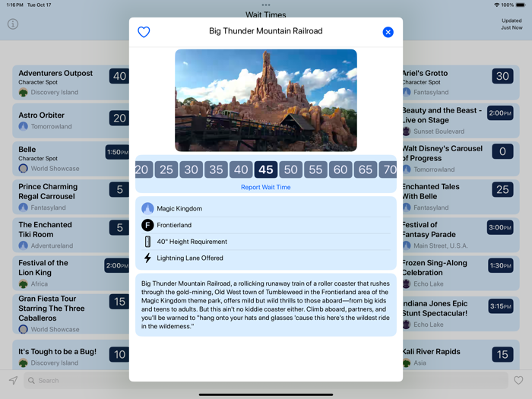
Task: Select the highlighted 45 minute wait
Action: tap(266, 169)
